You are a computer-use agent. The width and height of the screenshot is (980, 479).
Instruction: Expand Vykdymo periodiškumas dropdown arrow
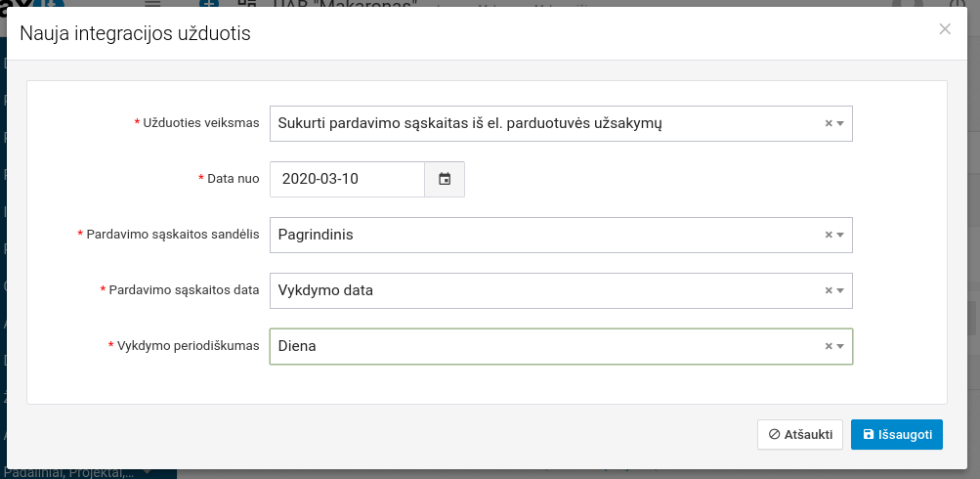[x=840, y=346]
